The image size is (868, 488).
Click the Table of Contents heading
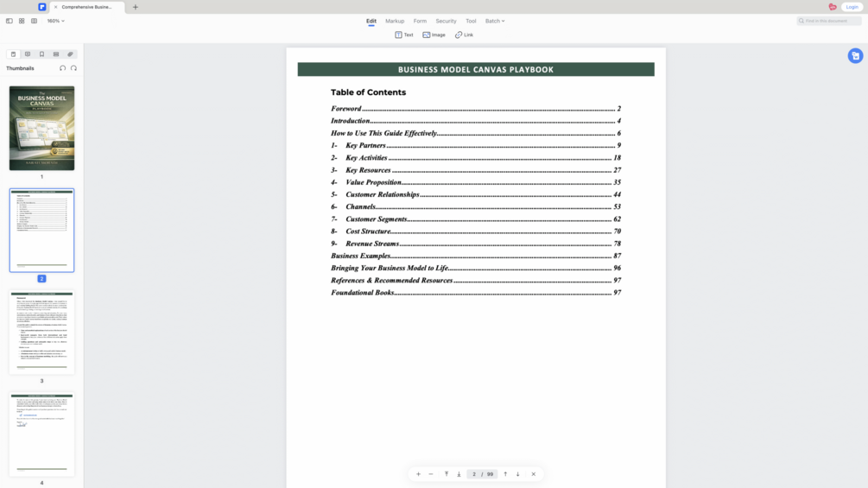tap(368, 92)
